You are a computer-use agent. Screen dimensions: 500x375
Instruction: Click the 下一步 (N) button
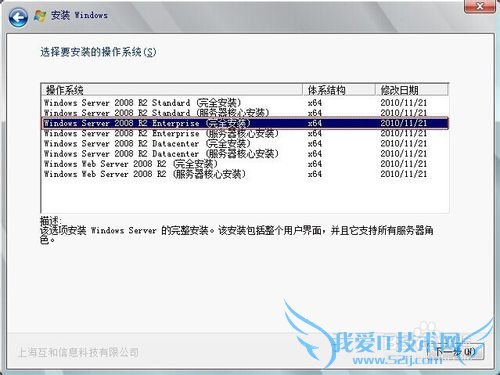click(456, 351)
